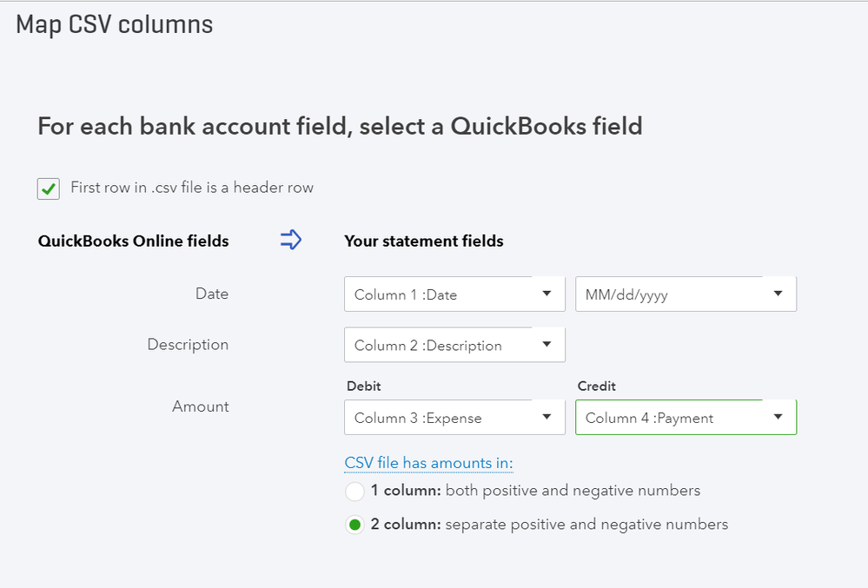
Task: Click the "QuickBooks Online fields" heading
Action: (133, 241)
